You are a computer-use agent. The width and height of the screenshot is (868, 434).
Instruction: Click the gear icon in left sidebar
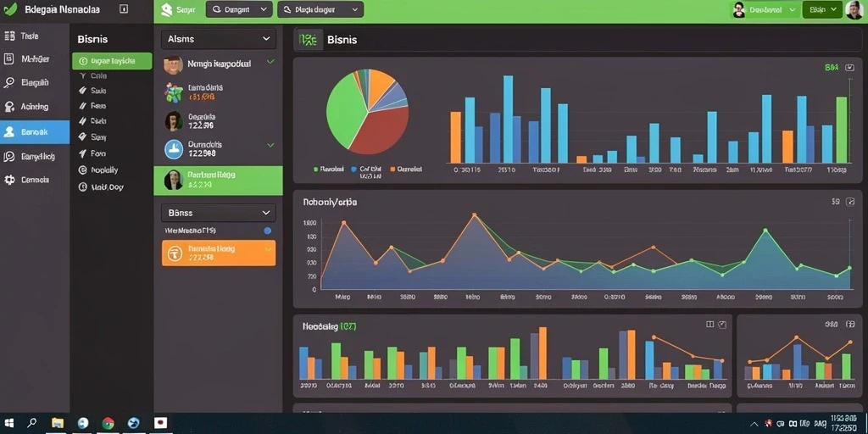click(9, 180)
